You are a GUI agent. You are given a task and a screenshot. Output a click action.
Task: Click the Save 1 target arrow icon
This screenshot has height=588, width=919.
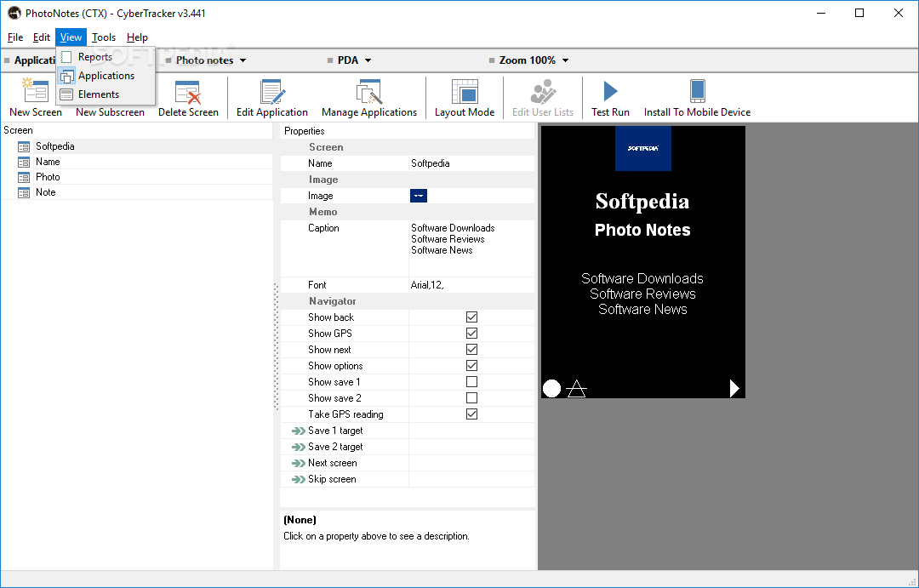(x=299, y=431)
